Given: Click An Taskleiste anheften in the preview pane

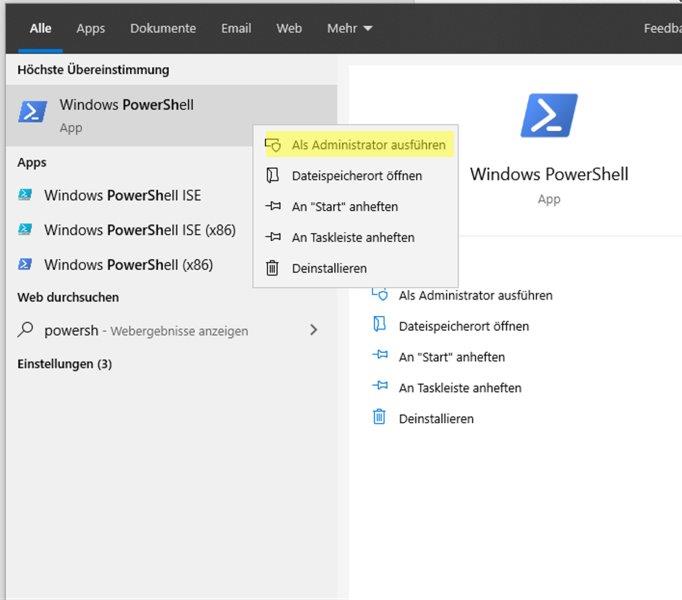Looking at the screenshot, I should 460,388.
